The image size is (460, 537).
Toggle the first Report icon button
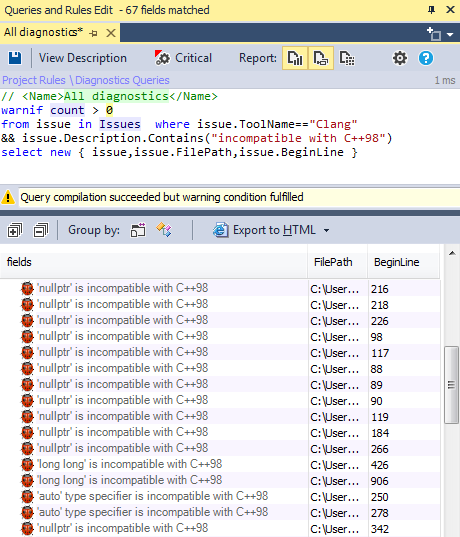click(x=295, y=58)
